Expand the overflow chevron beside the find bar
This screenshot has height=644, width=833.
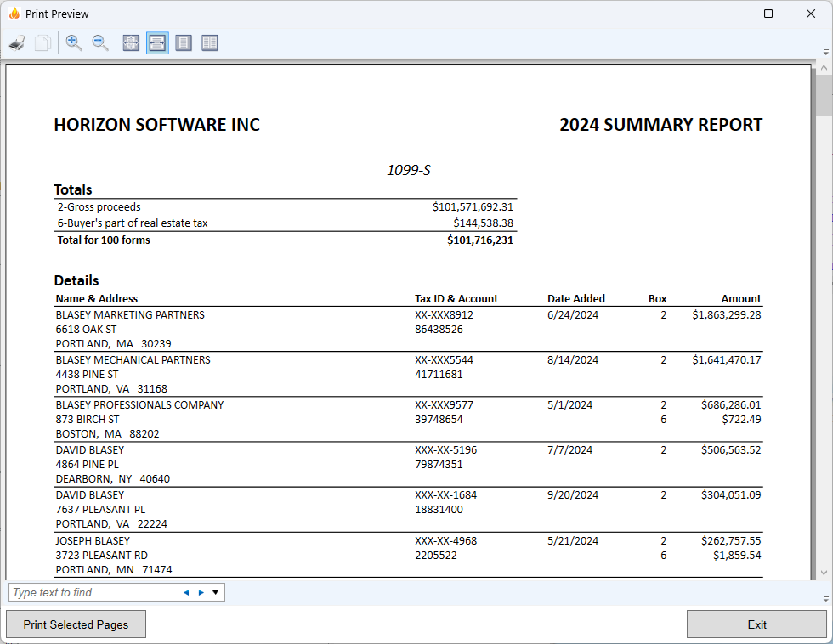(826, 598)
